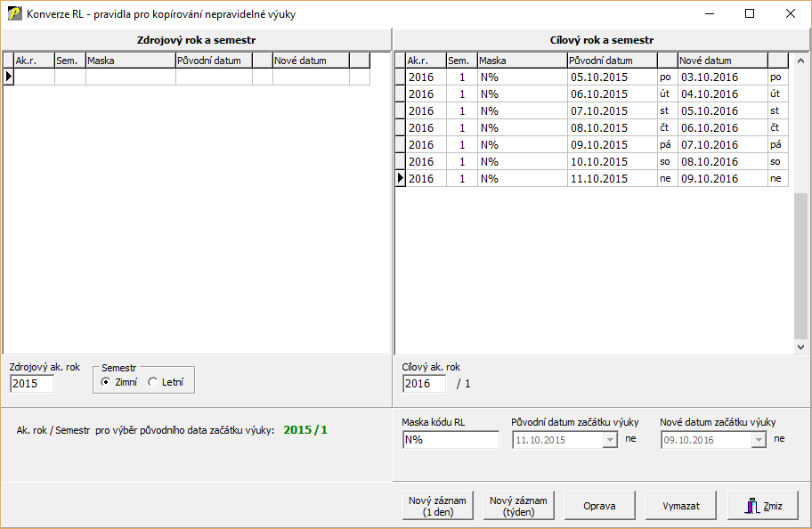Select the row with new date 06.10.2016
The width and height of the screenshot is (812, 529).
(721, 128)
